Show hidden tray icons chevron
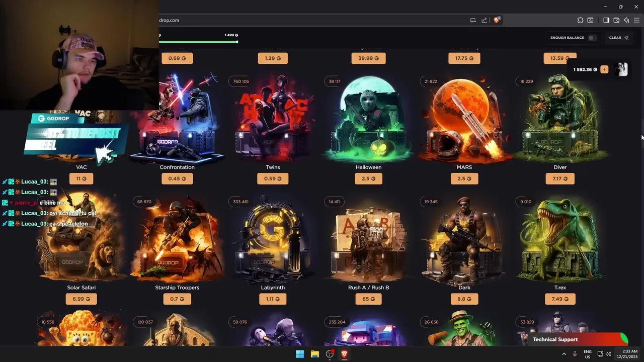This screenshot has height=362, width=644. [563, 354]
